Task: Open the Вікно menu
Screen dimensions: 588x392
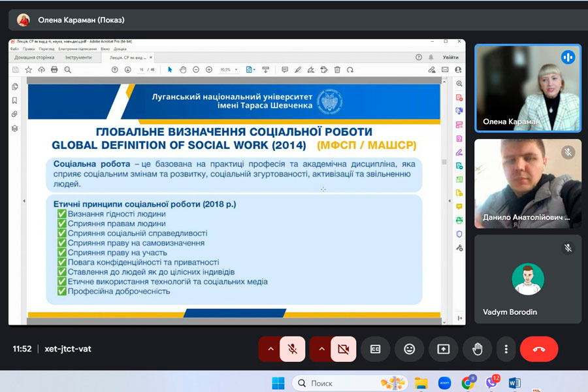Action: tap(105, 49)
